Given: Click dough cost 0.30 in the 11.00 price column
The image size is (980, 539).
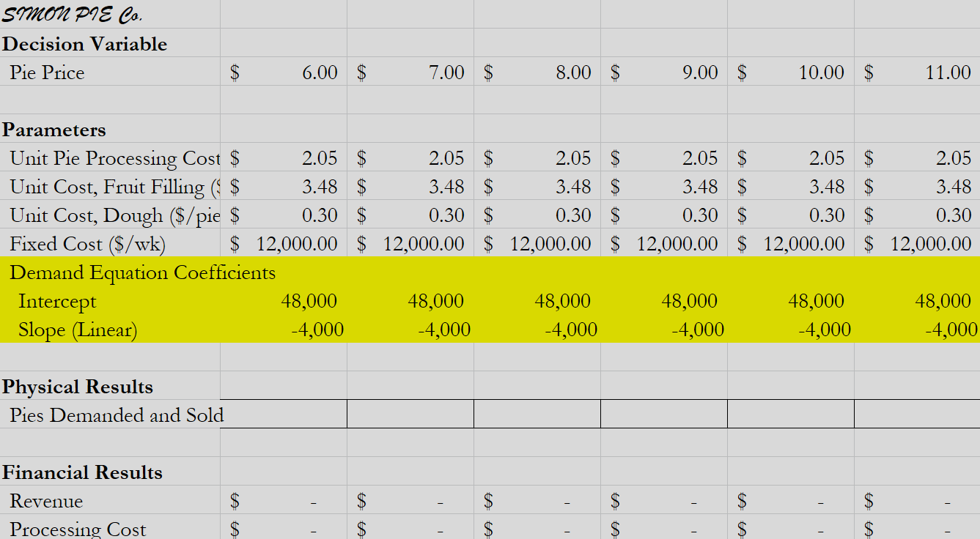Looking at the screenshot, I should pos(917,215).
